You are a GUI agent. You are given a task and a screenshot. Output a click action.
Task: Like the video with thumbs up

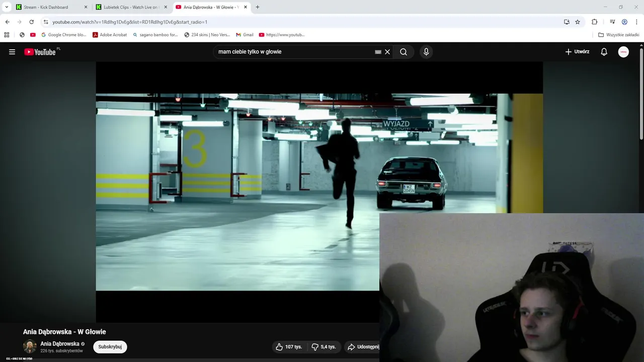coord(289,347)
